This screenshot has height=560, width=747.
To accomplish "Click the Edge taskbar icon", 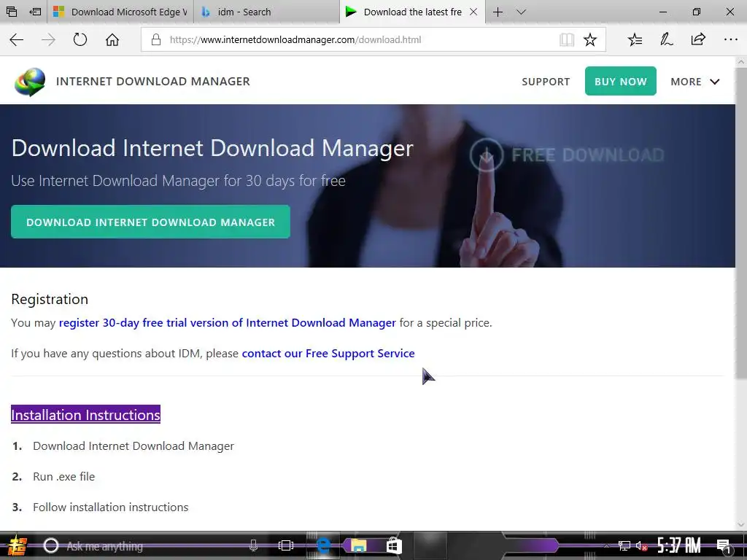I will tap(323, 545).
